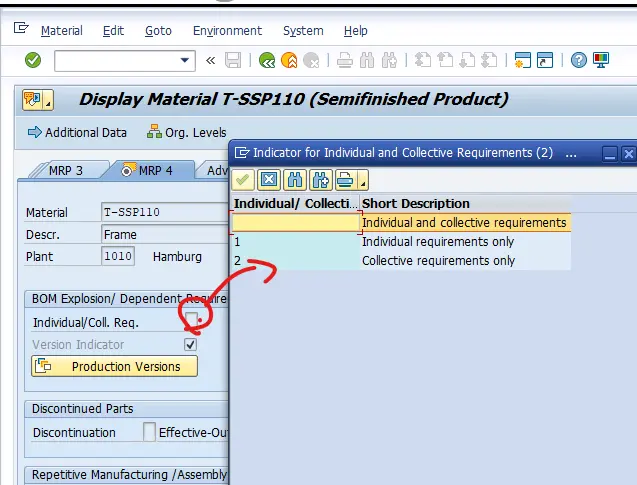The image size is (637, 485).
Task: Click the Org. Levels button
Action: coord(186,132)
